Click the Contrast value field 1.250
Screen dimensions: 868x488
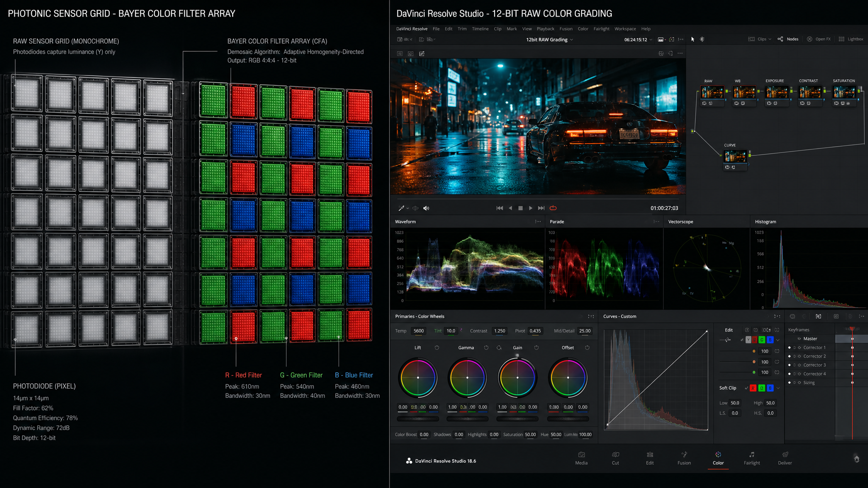coord(500,331)
